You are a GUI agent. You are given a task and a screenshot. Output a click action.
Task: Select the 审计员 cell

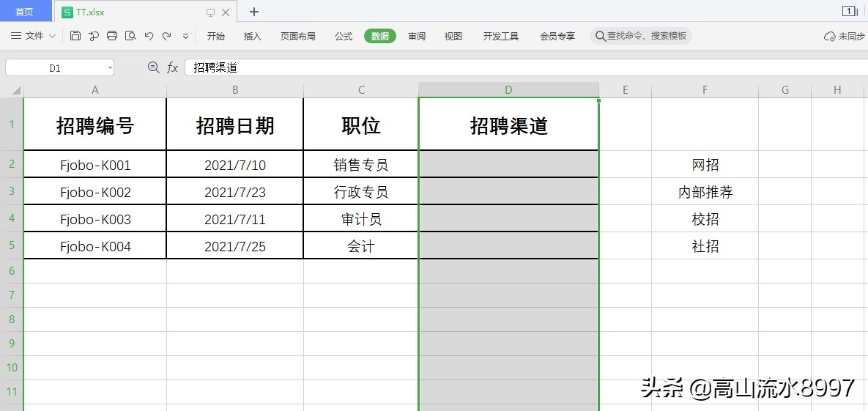[361, 219]
